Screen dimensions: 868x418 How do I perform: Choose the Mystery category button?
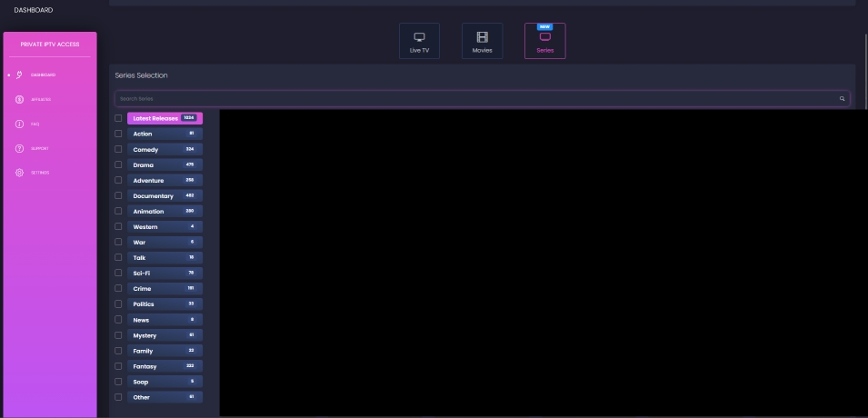click(165, 335)
